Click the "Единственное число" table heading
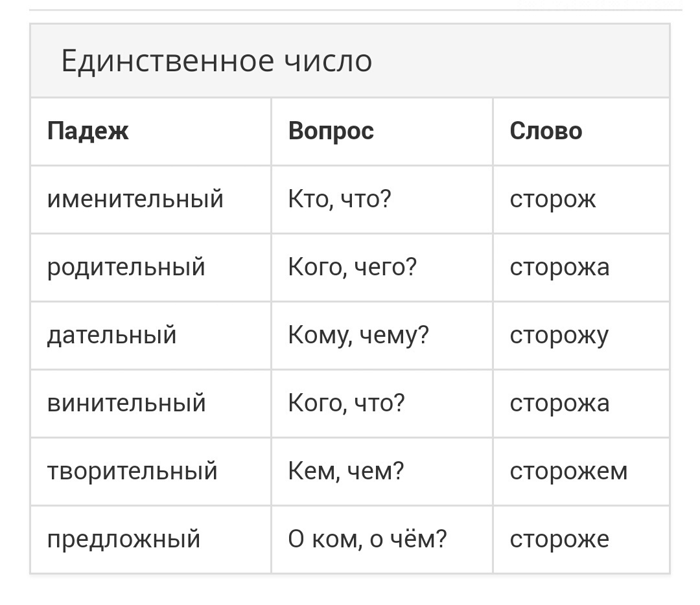This screenshot has width=700, height=605. coord(216,62)
